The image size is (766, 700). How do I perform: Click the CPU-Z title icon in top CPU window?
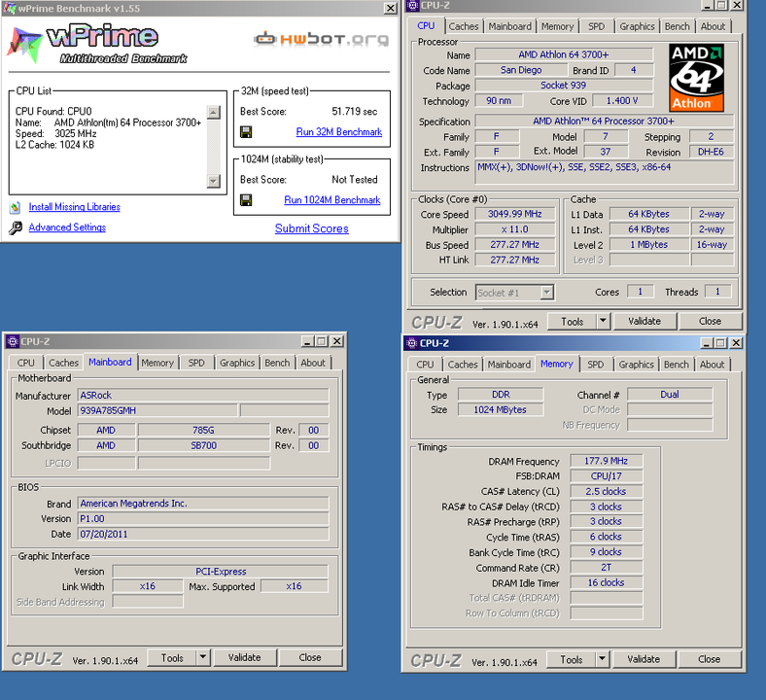point(413,6)
